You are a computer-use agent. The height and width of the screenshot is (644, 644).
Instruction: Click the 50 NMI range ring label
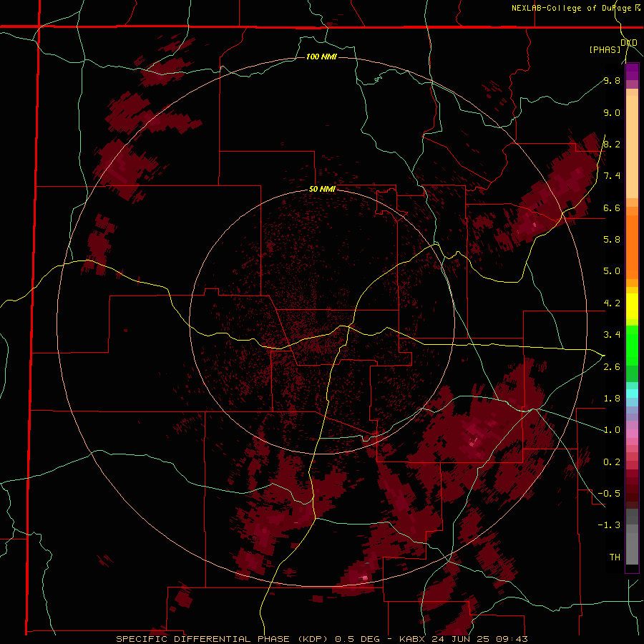(x=322, y=189)
